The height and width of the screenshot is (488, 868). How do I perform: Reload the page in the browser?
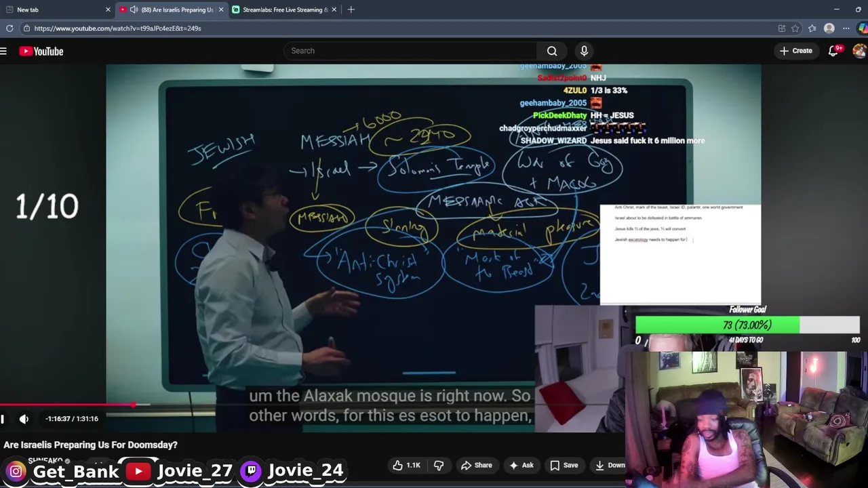point(9,28)
